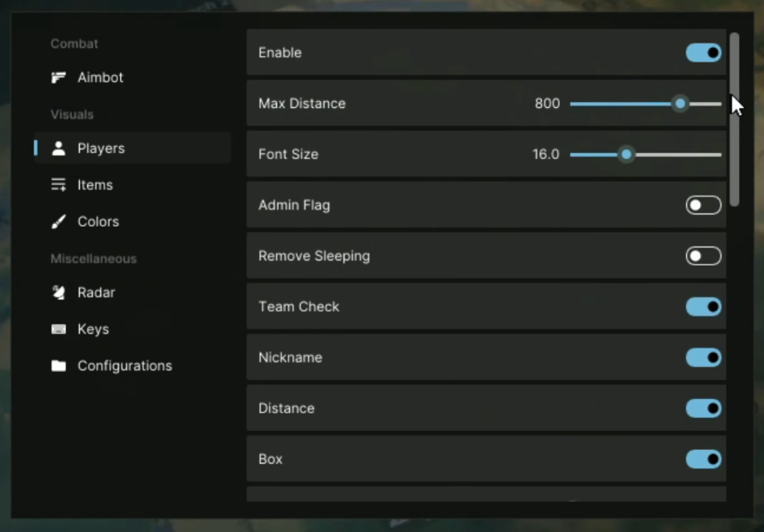Click the Items list icon
The image size is (764, 532).
[59, 185]
